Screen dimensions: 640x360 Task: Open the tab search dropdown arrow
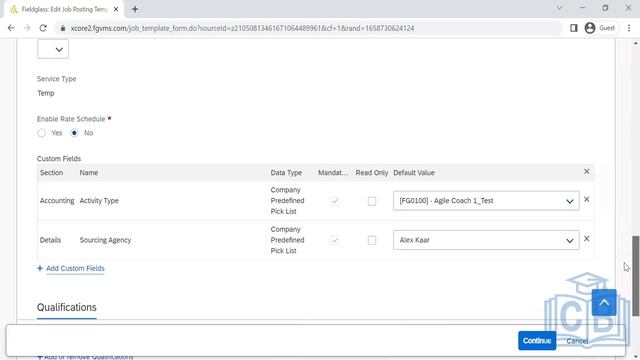(559, 8)
